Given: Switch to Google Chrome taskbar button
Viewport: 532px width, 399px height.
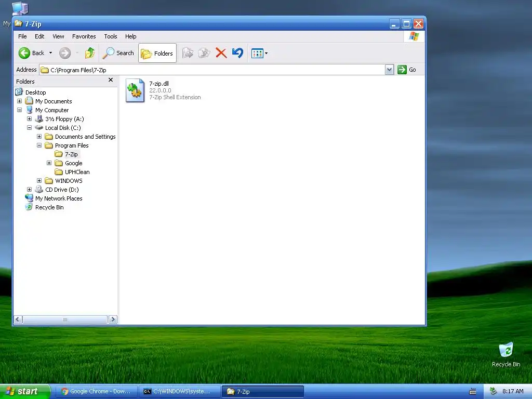Looking at the screenshot, I should coord(97,391).
